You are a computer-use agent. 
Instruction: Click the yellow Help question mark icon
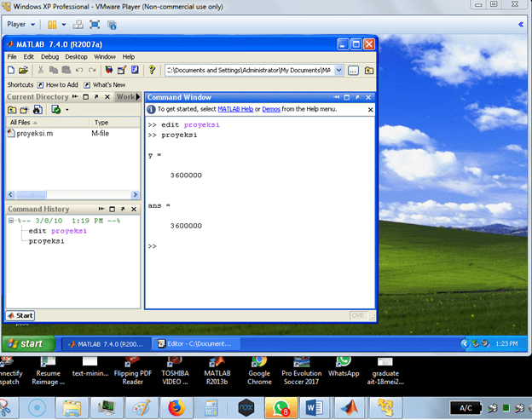pyautogui.click(x=152, y=70)
